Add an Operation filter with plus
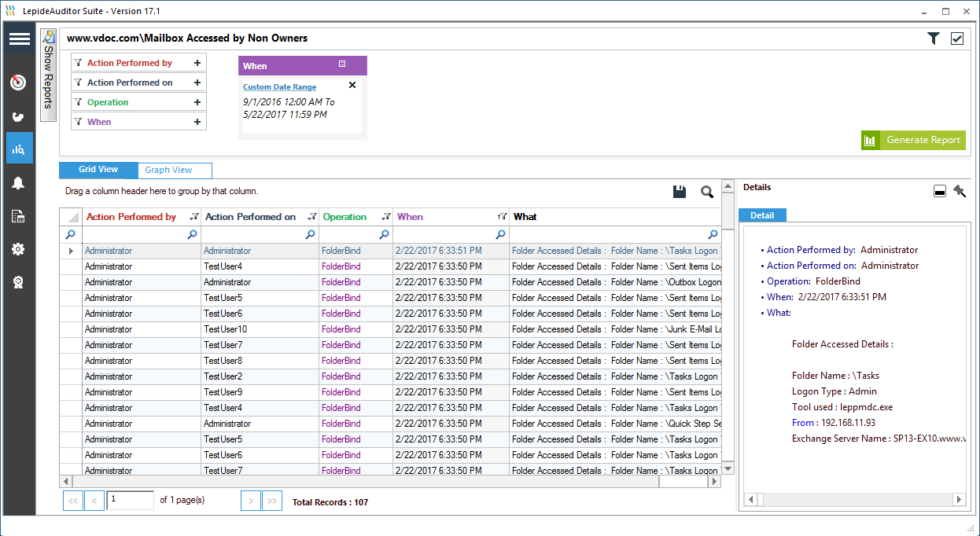Screen dimensions: 980x536 (197, 102)
